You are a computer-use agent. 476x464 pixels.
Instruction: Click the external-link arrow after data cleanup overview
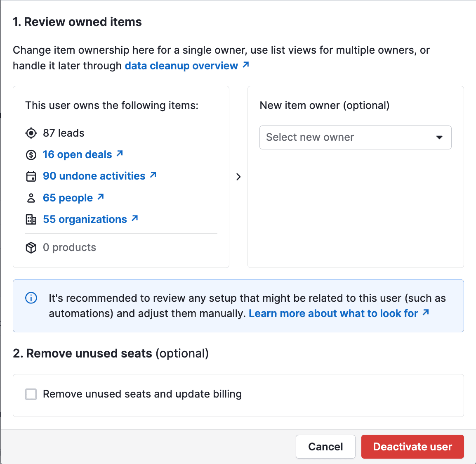point(245,65)
